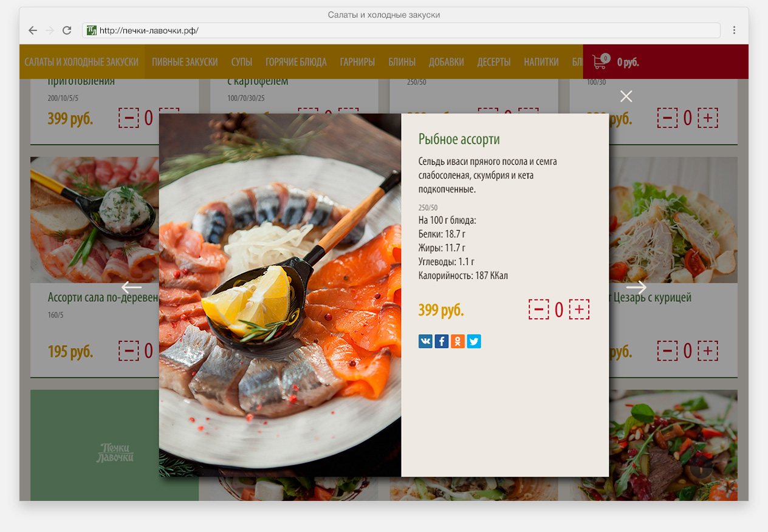The width and height of the screenshot is (768, 532).
Task: Select the Пивные закуски category
Action: 185,62
